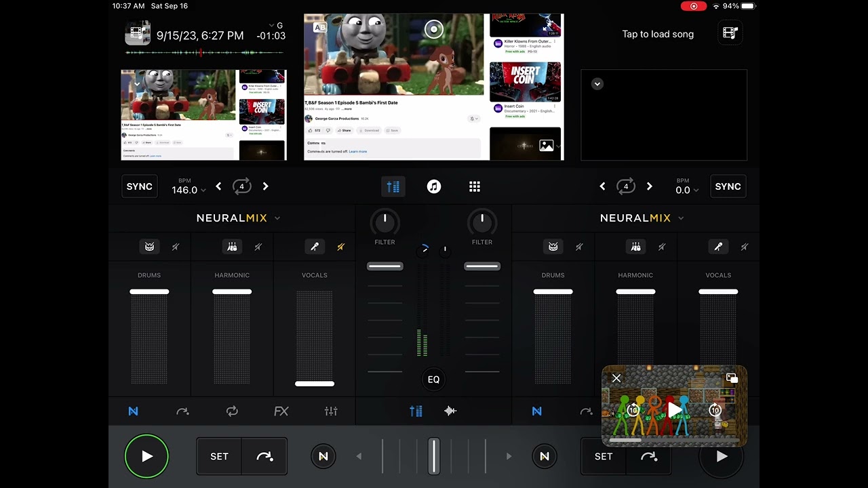The height and width of the screenshot is (488, 868).
Task: Nudge crossfader right arrow
Action: click(509, 456)
